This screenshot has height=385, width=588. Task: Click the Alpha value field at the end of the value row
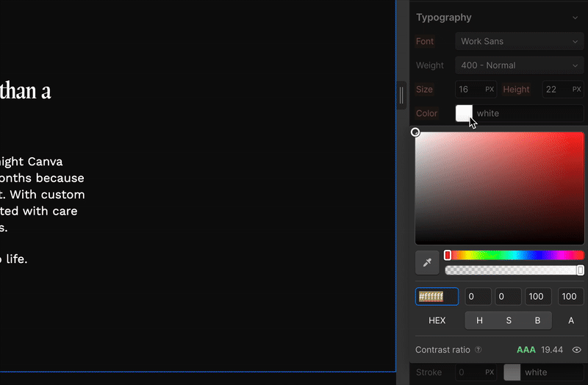(571, 297)
